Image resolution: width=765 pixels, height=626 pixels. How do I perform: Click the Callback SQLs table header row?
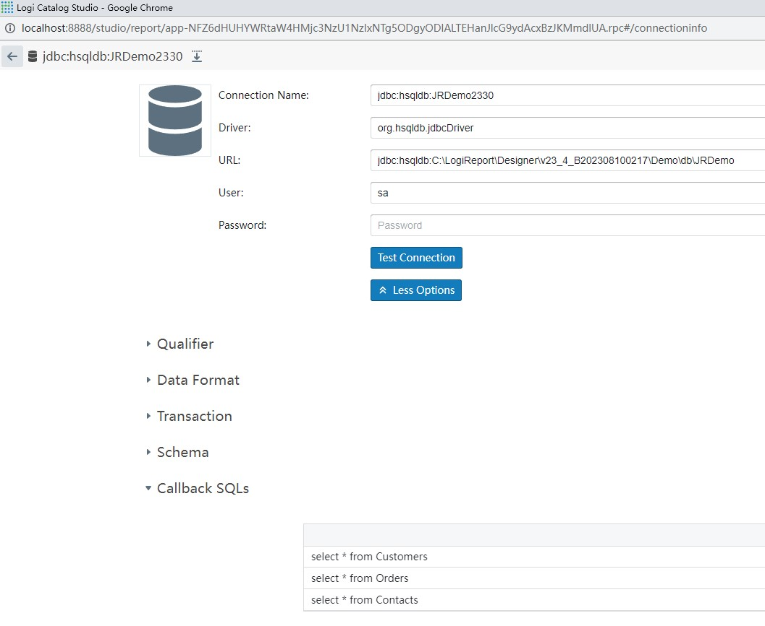pyautogui.click(x=534, y=535)
